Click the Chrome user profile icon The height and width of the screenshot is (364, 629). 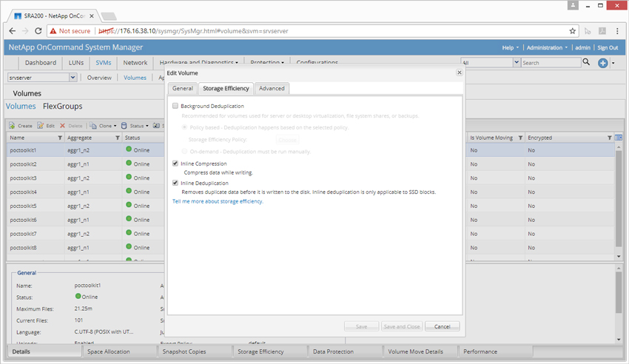pyautogui.click(x=573, y=5)
